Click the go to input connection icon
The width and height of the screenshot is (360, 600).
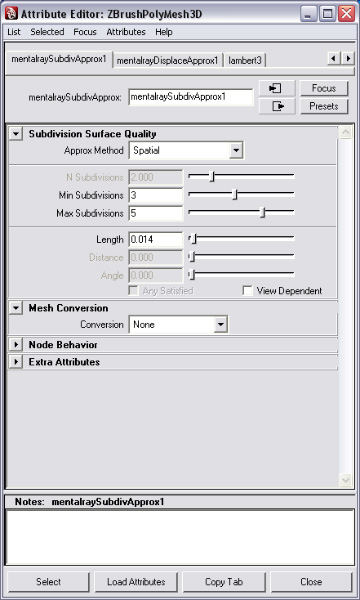(277, 88)
